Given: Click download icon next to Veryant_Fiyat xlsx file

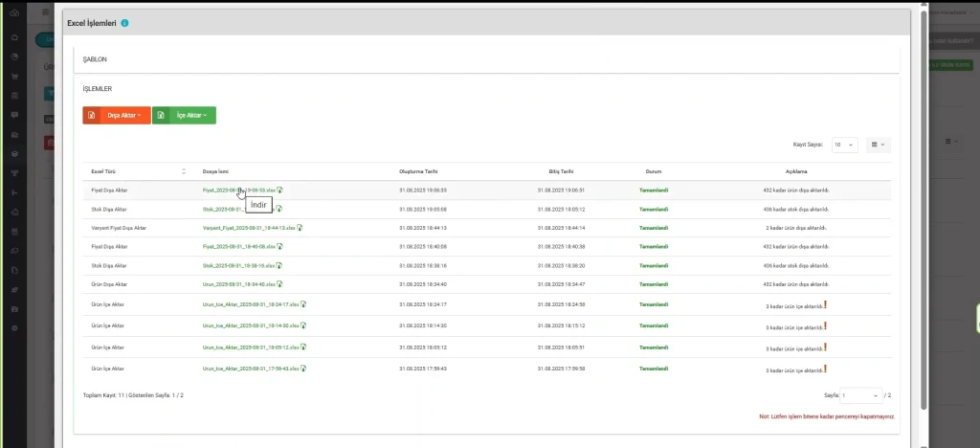Looking at the screenshot, I should (x=301, y=228).
